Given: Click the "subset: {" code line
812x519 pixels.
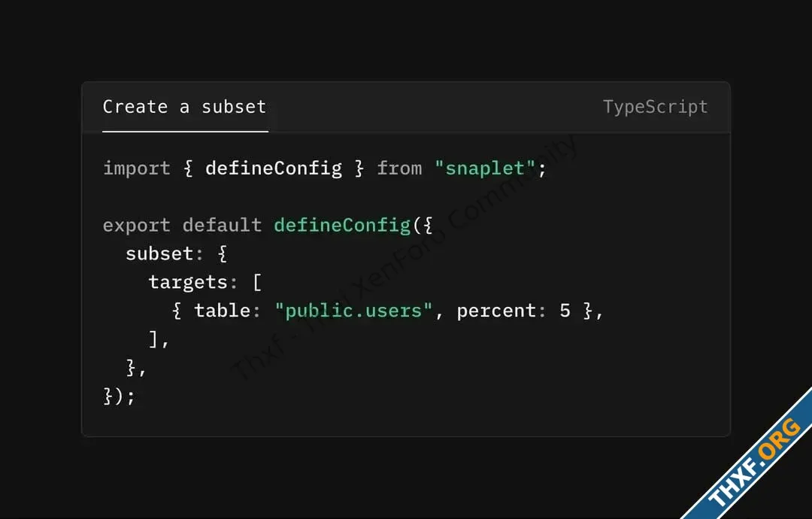Looking at the screenshot, I should (176, 253).
